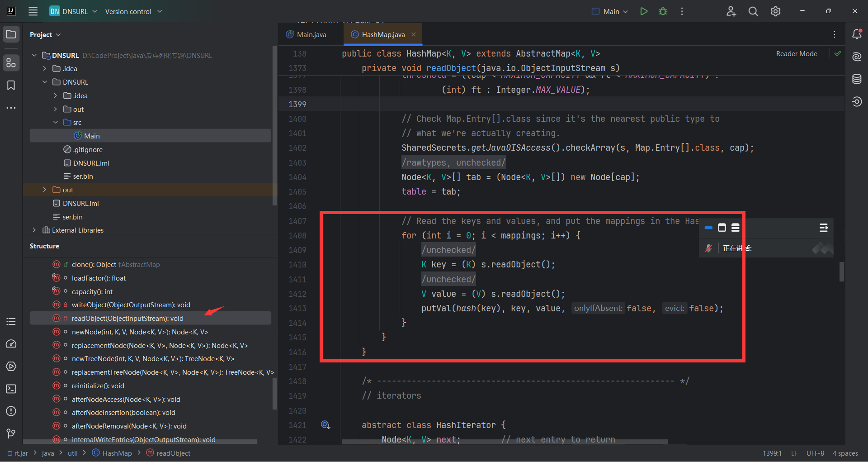Open IDE settings gear

point(775,11)
